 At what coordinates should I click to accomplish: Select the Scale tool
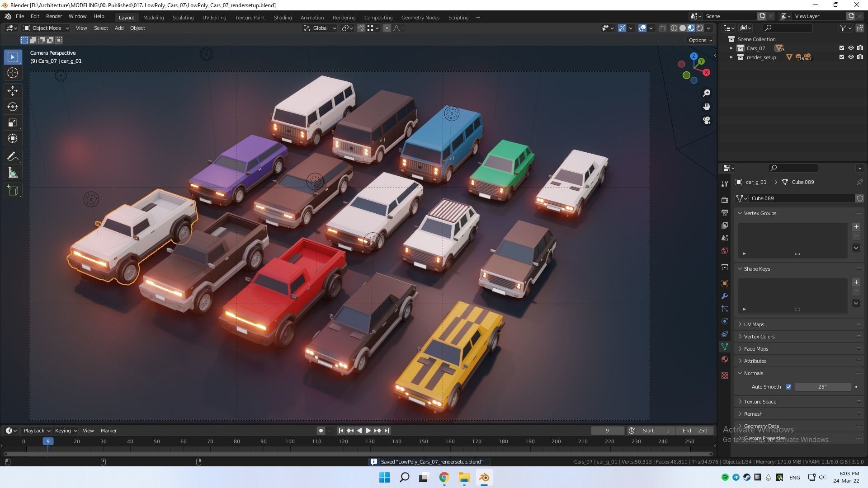(x=13, y=122)
